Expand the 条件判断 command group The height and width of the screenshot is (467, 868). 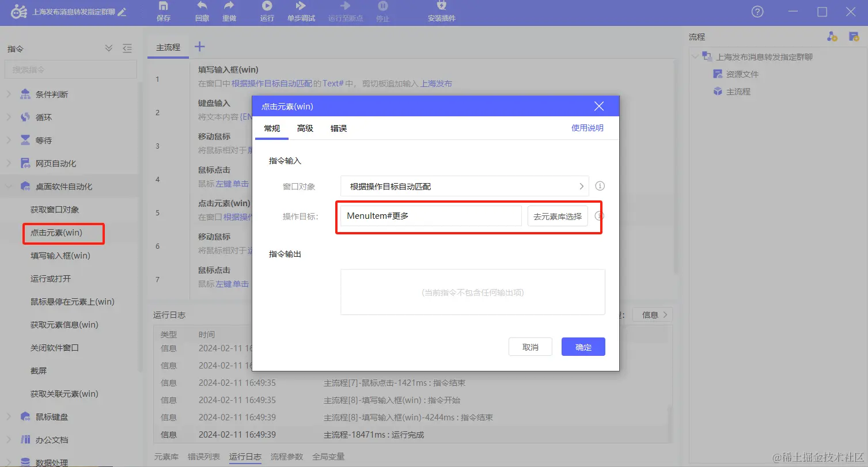pos(9,94)
